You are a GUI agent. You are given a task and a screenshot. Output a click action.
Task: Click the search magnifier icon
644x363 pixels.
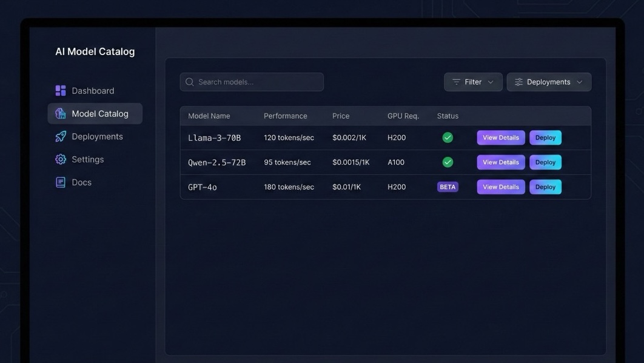coord(189,81)
